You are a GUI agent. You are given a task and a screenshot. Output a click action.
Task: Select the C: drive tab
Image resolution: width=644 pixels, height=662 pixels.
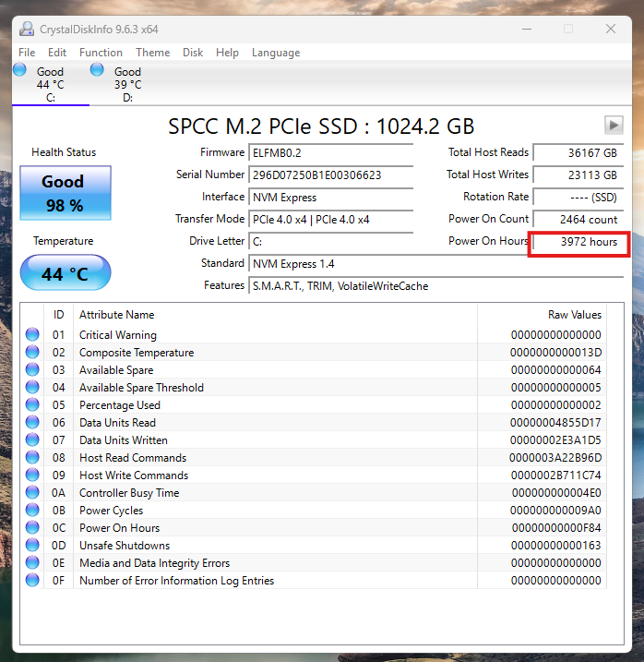[51, 84]
